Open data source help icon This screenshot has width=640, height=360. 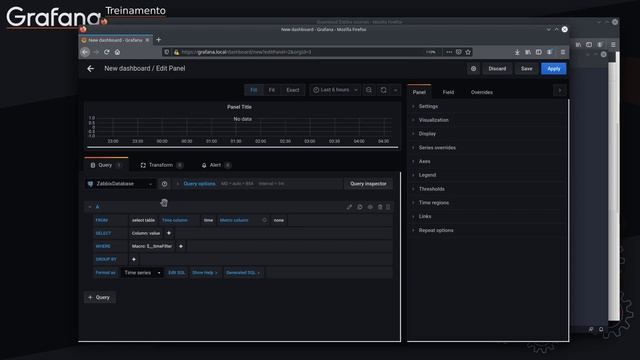tap(164, 184)
